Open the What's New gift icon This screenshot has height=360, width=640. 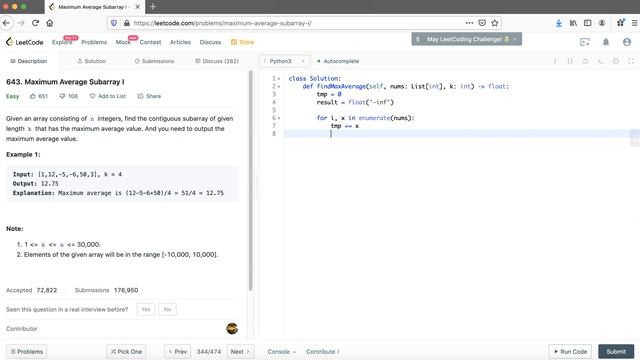click(621, 22)
